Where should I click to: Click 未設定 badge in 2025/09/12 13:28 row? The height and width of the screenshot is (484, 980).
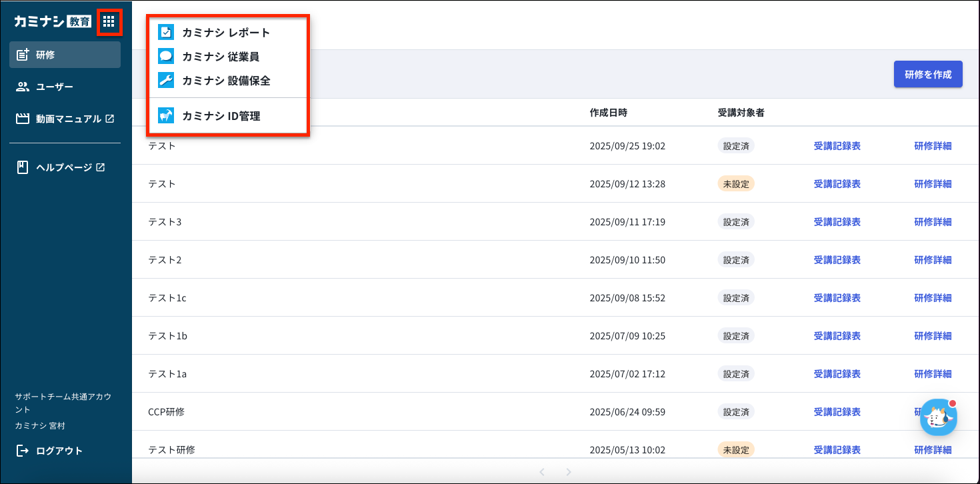click(x=736, y=183)
